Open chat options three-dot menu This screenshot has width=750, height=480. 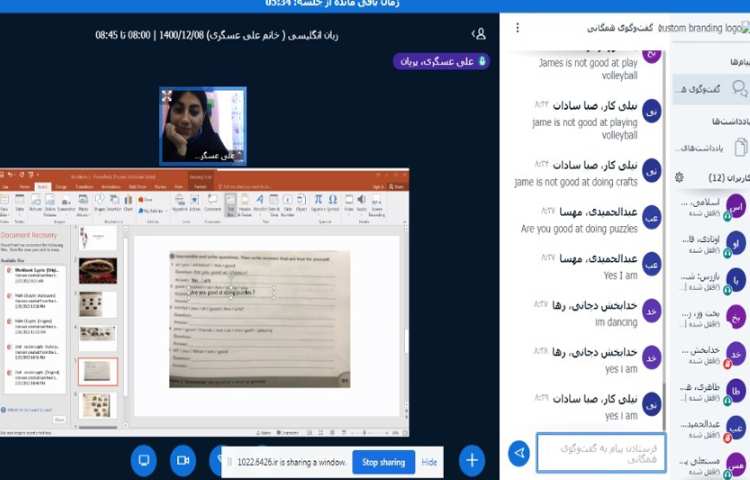pos(517,28)
